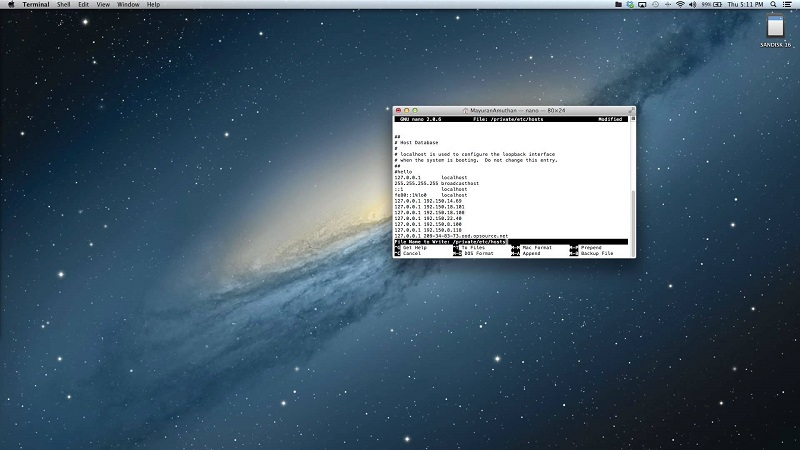800x450 pixels.
Task: Click 'File: /private/etc/hosts' header text
Action: point(508,119)
